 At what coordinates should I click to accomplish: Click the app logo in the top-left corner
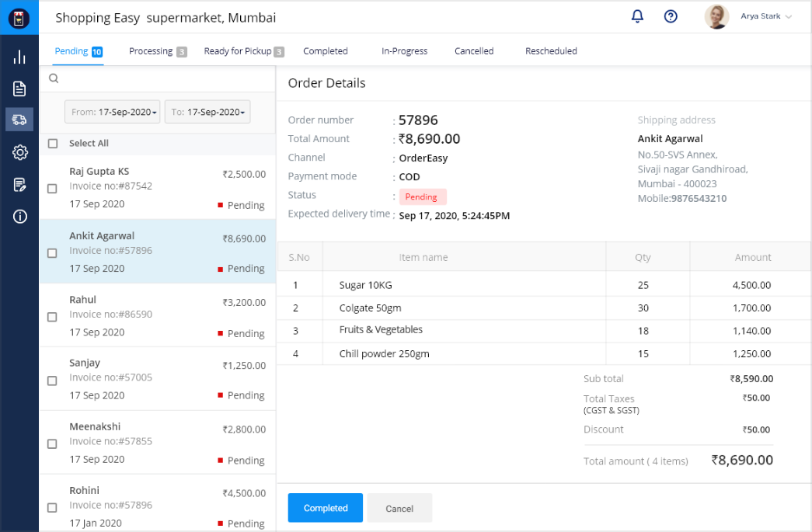(x=18, y=17)
